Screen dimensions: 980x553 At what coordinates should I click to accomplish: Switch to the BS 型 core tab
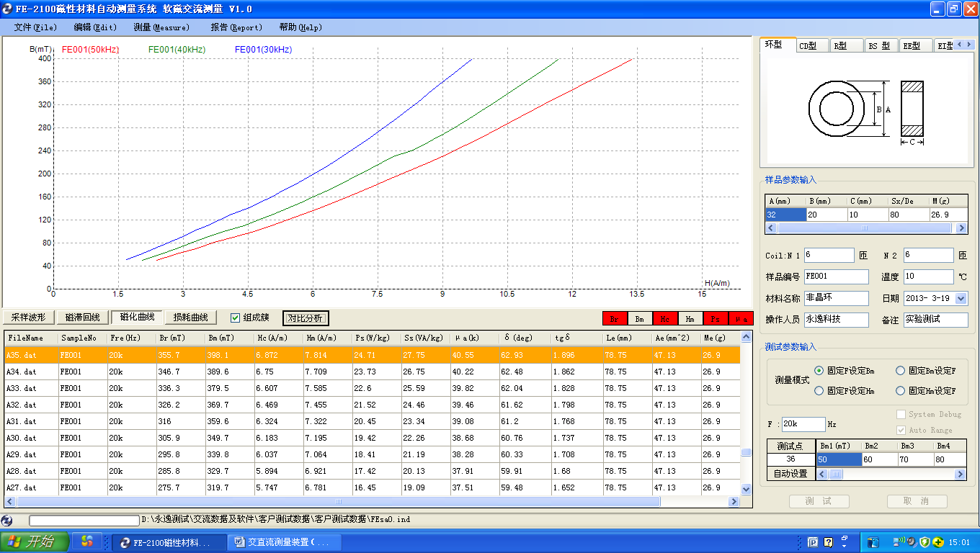click(881, 46)
